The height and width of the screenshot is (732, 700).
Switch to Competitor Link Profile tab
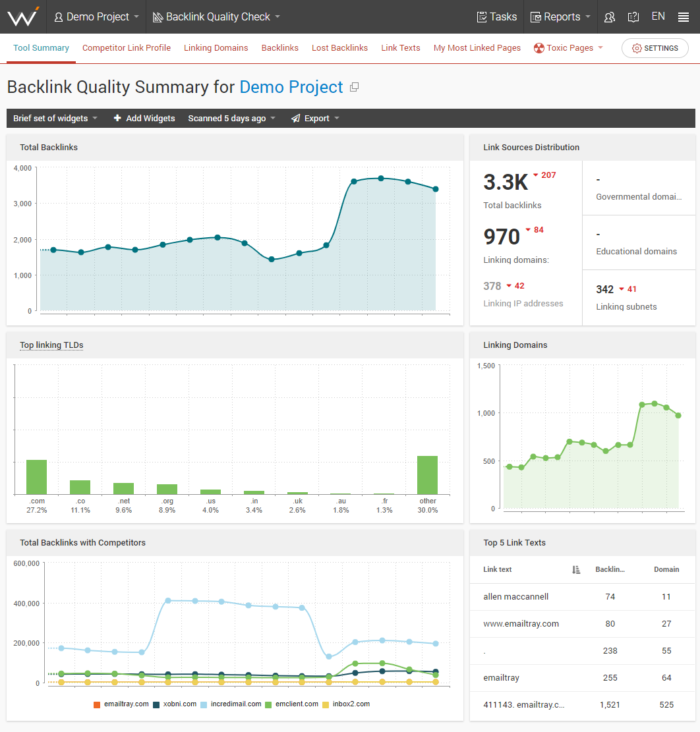[127, 48]
